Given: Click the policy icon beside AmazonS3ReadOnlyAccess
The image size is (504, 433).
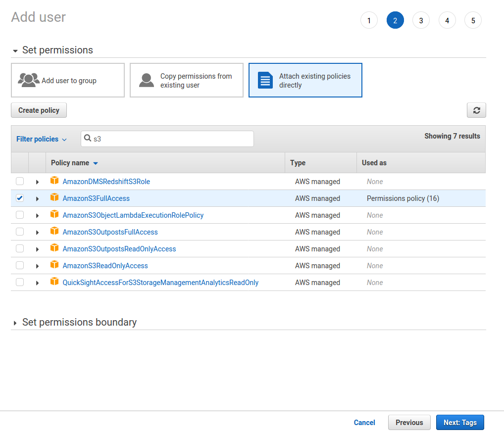Looking at the screenshot, I should [x=54, y=265].
